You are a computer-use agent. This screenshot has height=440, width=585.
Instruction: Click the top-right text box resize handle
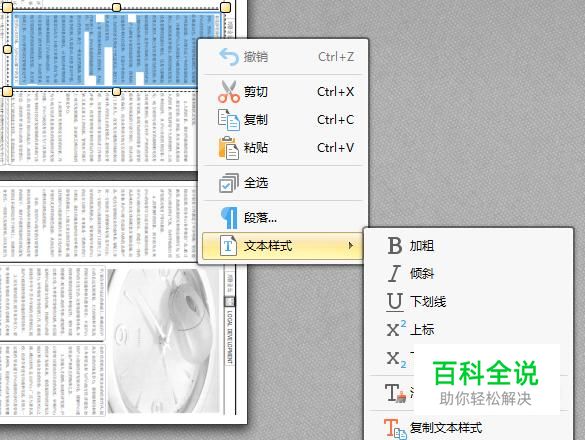pyautogui.click(x=225, y=7)
